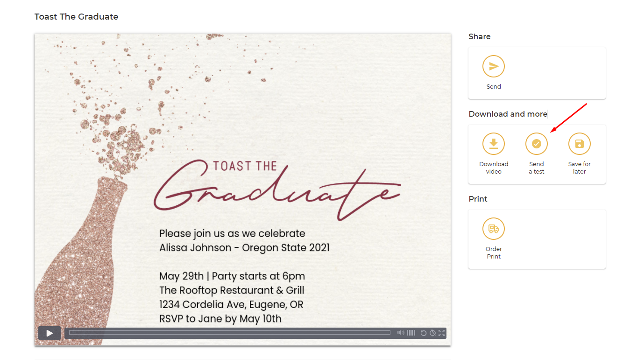Click the 'Save for later' label
623x364 pixels.
tap(580, 168)
